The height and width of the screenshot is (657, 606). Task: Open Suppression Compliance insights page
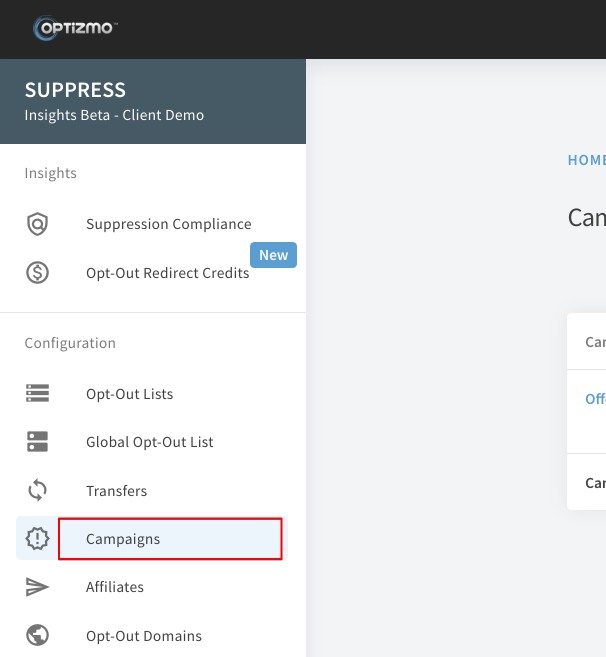pos(168,224)
